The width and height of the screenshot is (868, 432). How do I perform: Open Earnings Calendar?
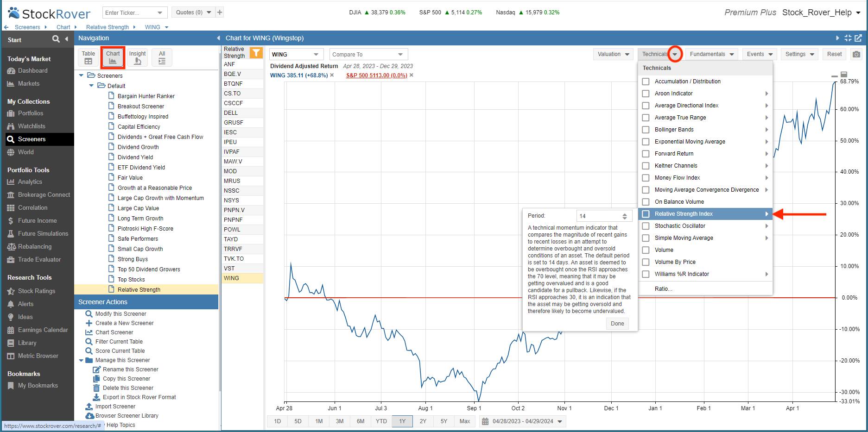43,330
